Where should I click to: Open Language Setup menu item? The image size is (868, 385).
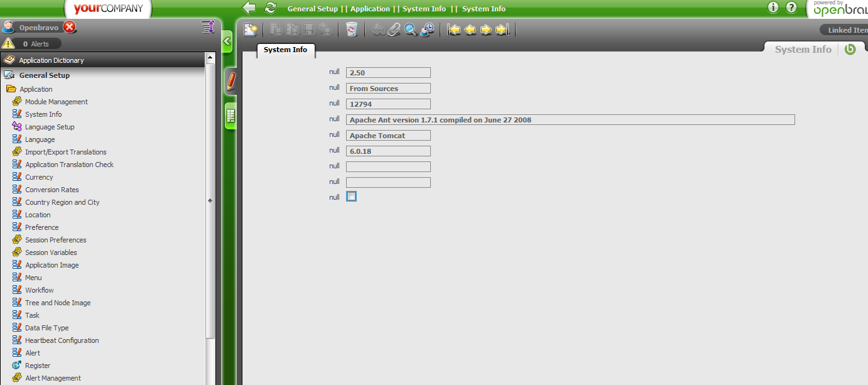[50, 127]
